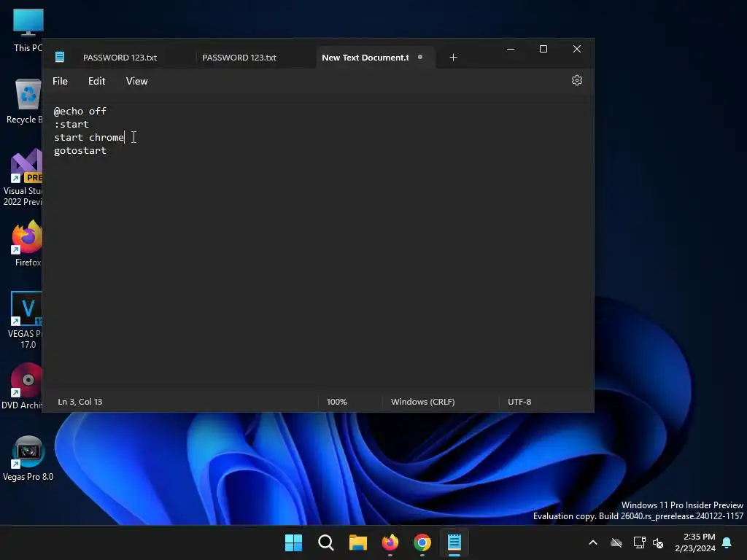The image size is (747, 560).
Task: Close the Notepad window
Action: coord(576,49)
